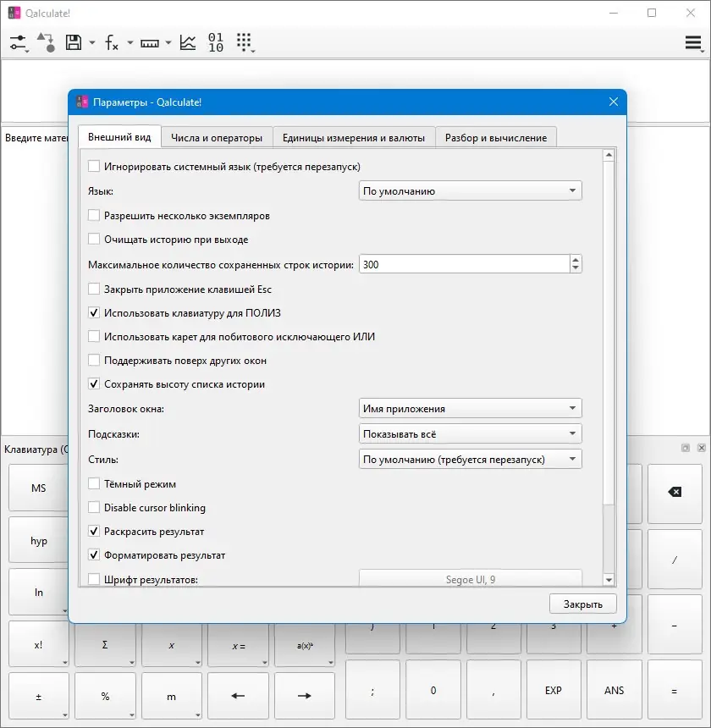Click the history lines value field 300
Viewport: 711px width, 728px height.
465,264
